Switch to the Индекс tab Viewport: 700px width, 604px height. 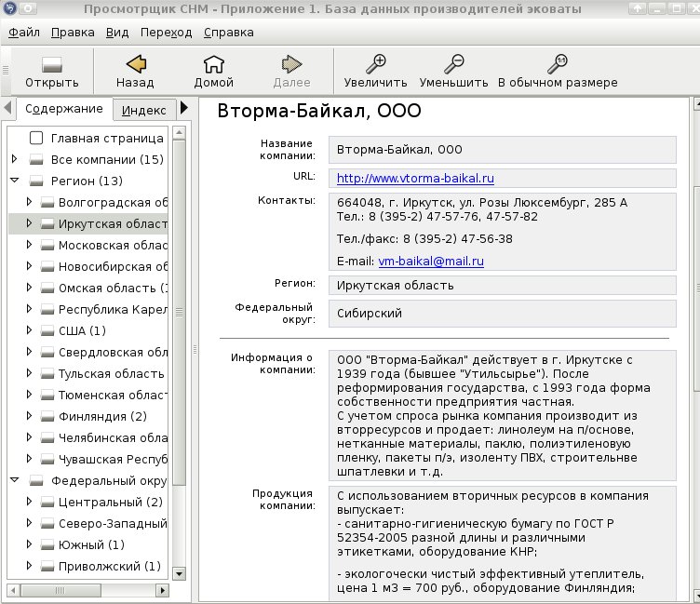pos(143,110)
